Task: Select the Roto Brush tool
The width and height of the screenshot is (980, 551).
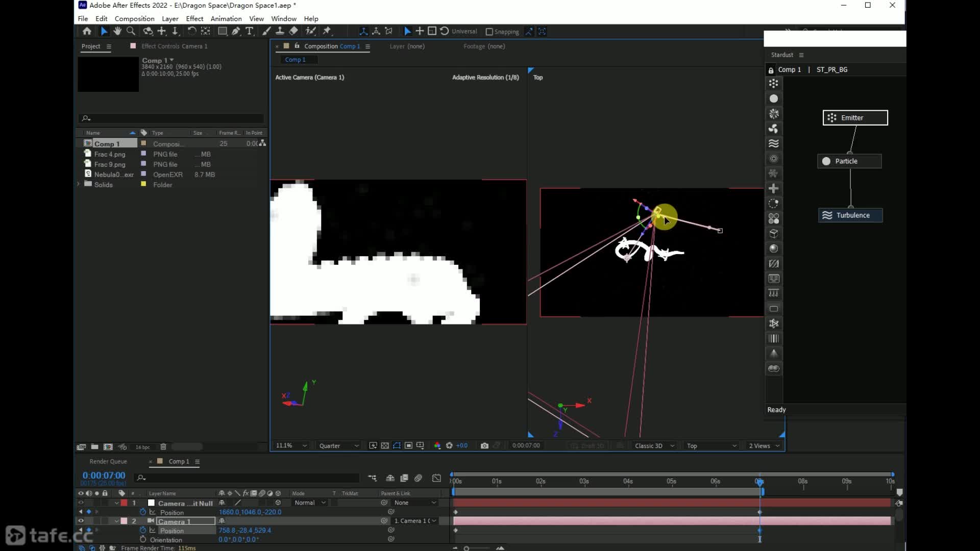Action: [310, 31]
